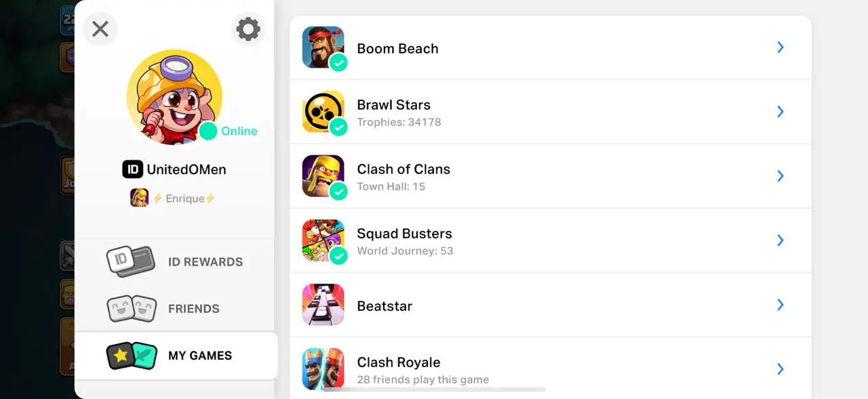Open Squad Busters details via chevron

pyautogui.click(x=781, y=240)
